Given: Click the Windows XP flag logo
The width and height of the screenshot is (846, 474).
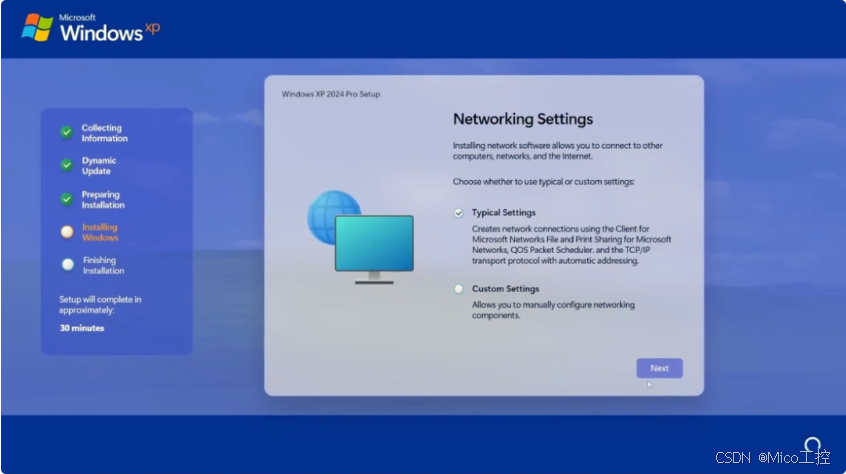Looking at the screenshot, I should point(37,28).
